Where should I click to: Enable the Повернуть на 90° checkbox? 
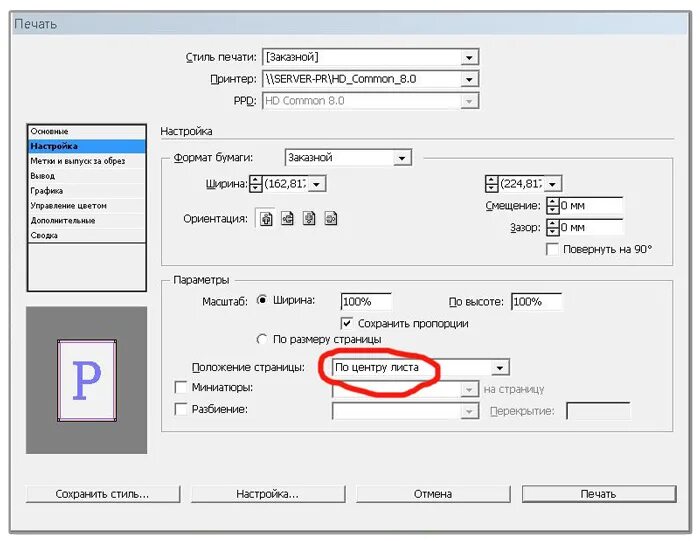pyautogui.click(x=552, y=249)
